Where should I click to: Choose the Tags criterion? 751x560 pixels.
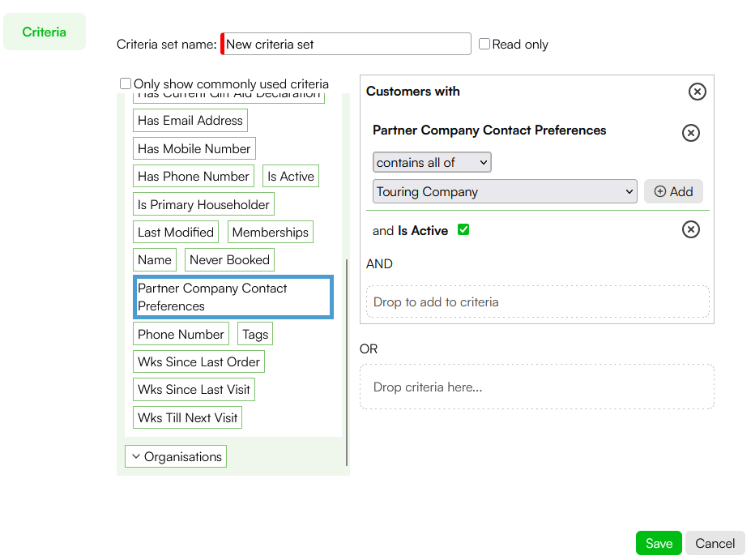[255, 335]
